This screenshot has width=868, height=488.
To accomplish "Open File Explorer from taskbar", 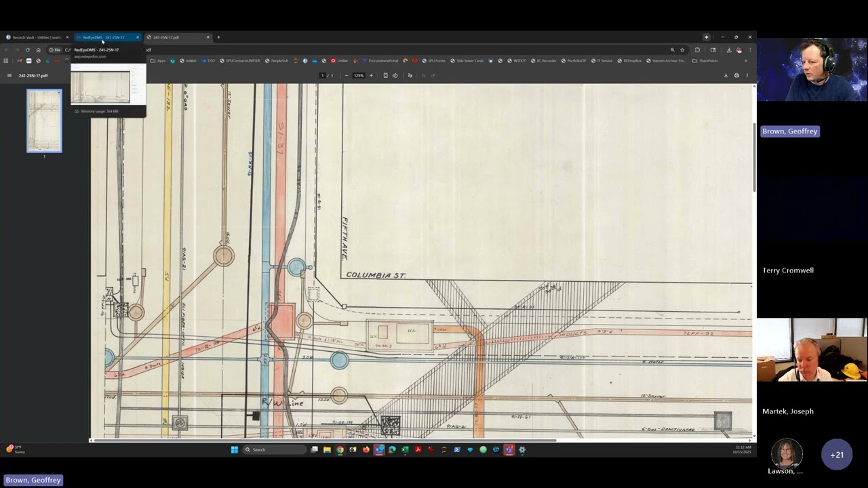I will click(x=327, y=449).
